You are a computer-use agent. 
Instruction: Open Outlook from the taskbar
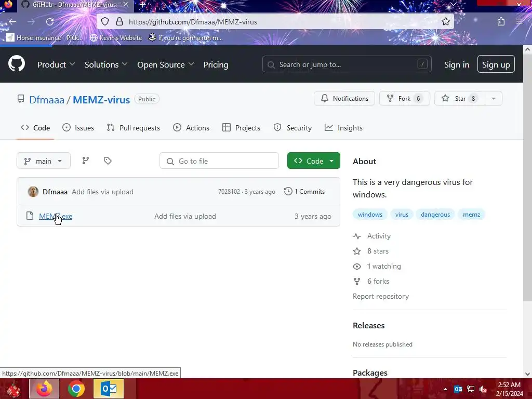(109, 389)
